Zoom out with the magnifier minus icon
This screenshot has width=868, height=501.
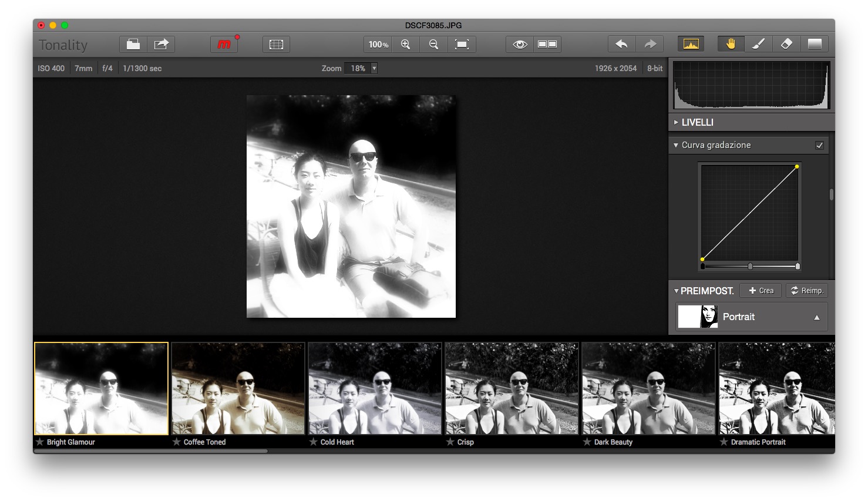click(433, 45)
